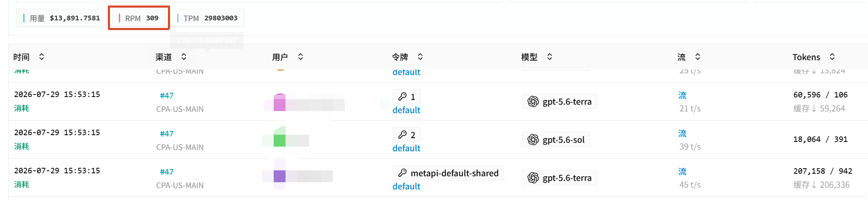The width and height of the screenshot is (868, 200).
Task: Open channel #47 link in gpt-5.6-sol row
Action: (x=167, y=134)
